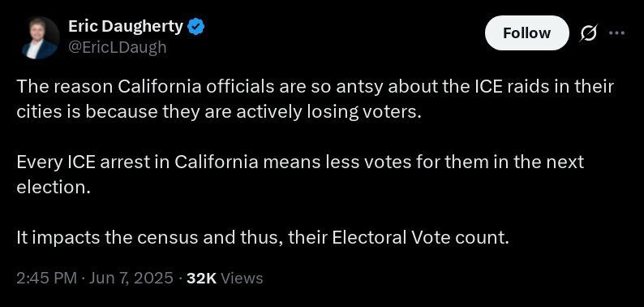Click the line starting "The reason California officials"

pos(315,87)
